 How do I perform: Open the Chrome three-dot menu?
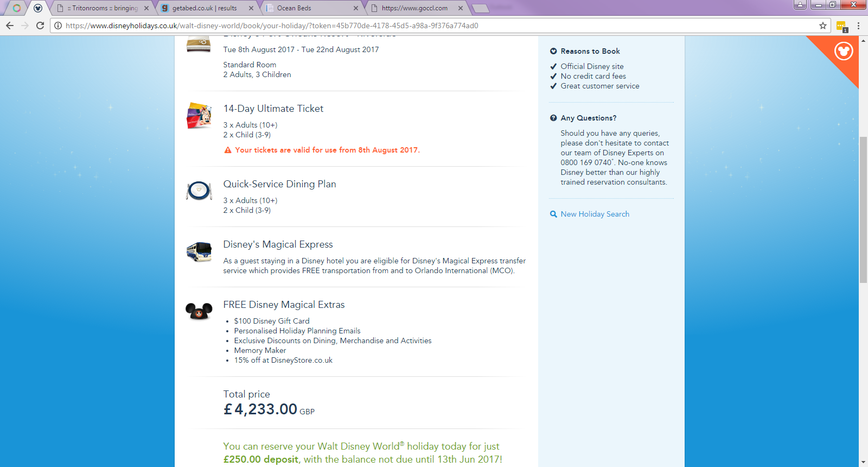click(858, 26)
